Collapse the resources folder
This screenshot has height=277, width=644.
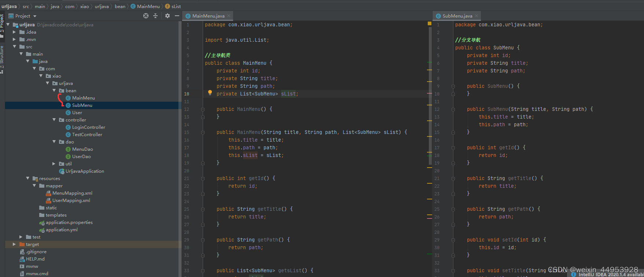pyautogui.click(x=28, y=178)
